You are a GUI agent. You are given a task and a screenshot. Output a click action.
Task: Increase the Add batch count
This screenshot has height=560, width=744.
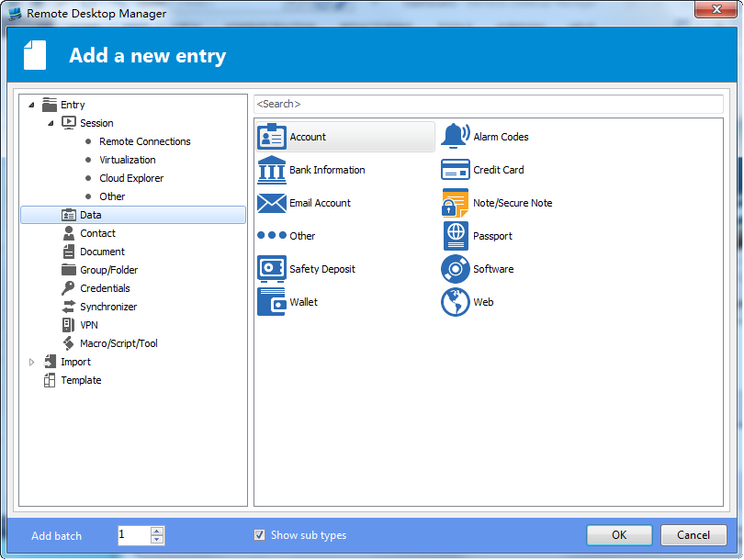coord(157,531)
